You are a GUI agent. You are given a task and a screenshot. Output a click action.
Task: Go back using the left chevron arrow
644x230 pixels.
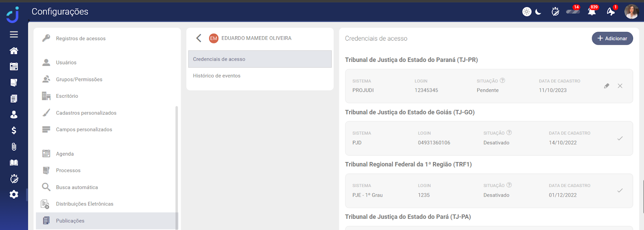(198, 38)
